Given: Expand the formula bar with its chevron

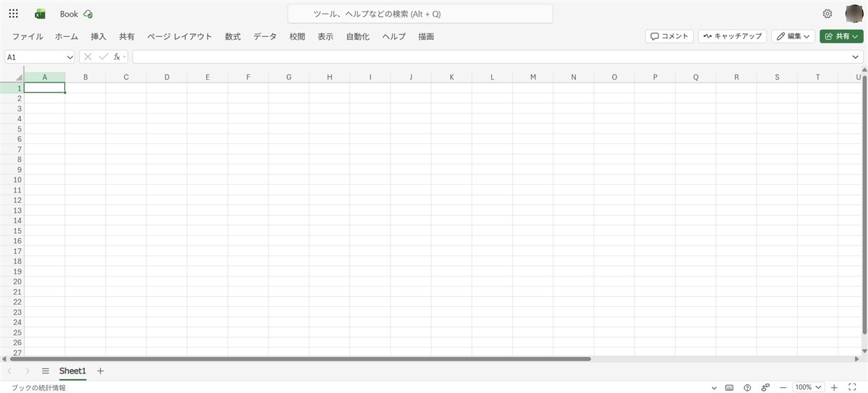Looking at the screenshot, I should [x=856, y=56].
